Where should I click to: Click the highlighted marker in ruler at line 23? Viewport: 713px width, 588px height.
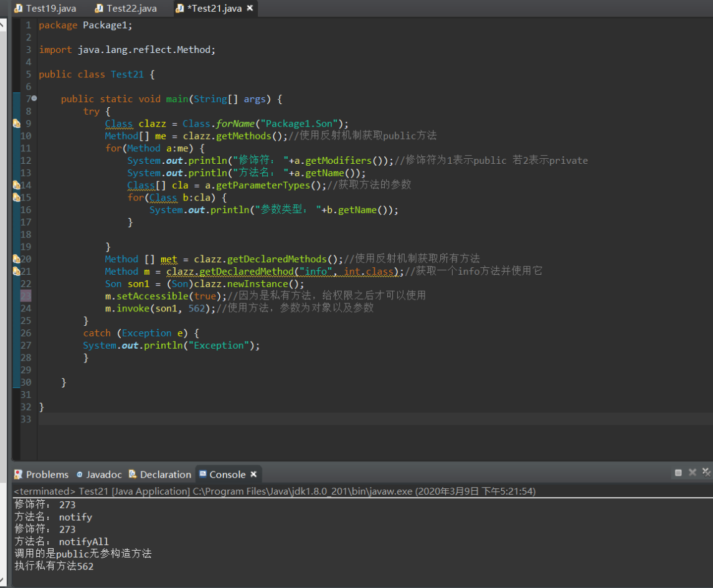pyautogui.click(x=25, y=296)
